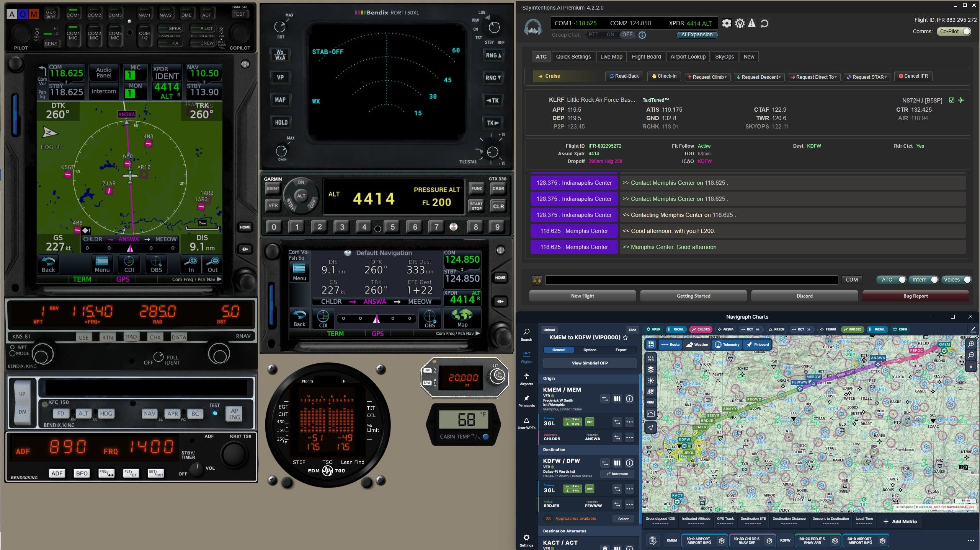Viewport: 980px width, 550px height.
Task: Toggle FAA VFR chart overlay button
Action: point(651,358)
